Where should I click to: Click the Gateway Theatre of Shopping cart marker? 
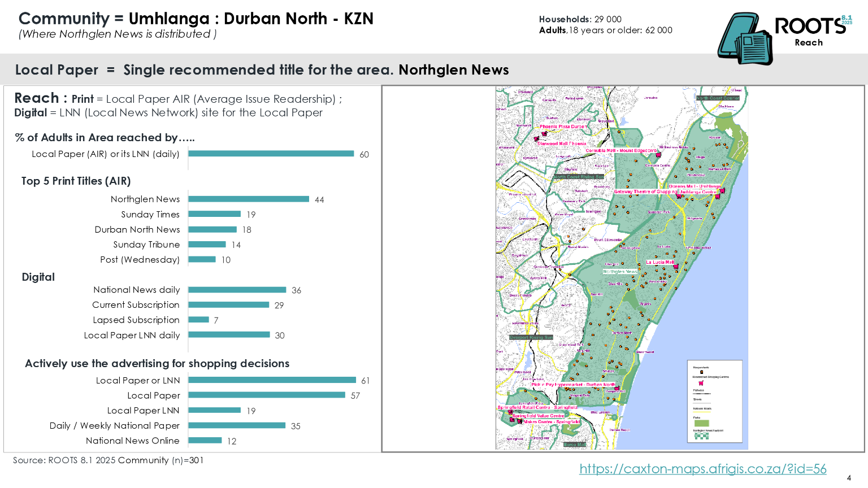[x=679, y=195]
